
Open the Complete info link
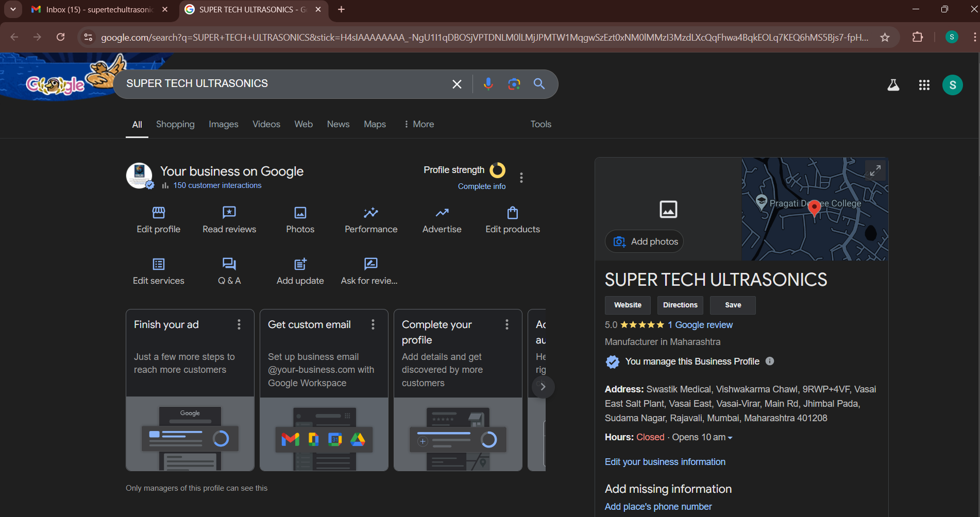coord(482,186)
